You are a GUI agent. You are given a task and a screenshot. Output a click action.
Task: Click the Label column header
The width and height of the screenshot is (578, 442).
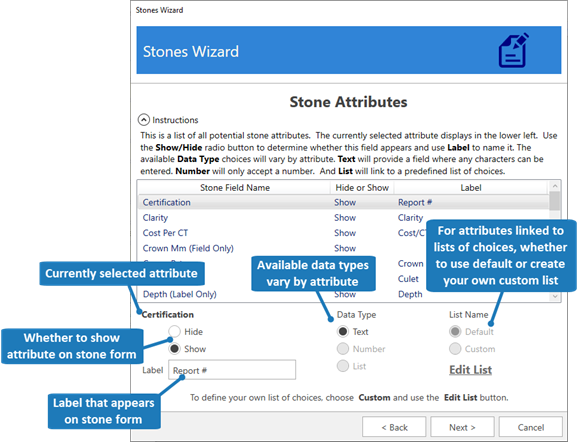click(471, 188)
